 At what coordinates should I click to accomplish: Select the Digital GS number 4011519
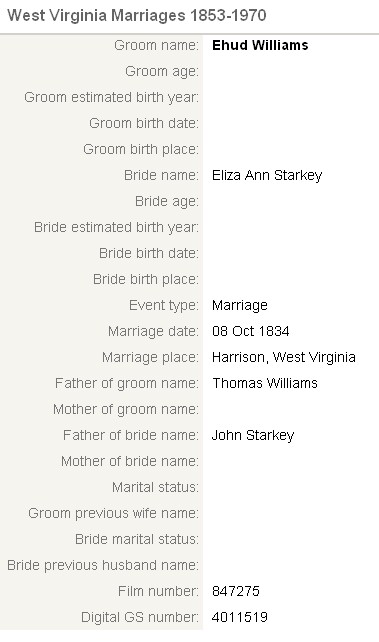pos(239,617)
